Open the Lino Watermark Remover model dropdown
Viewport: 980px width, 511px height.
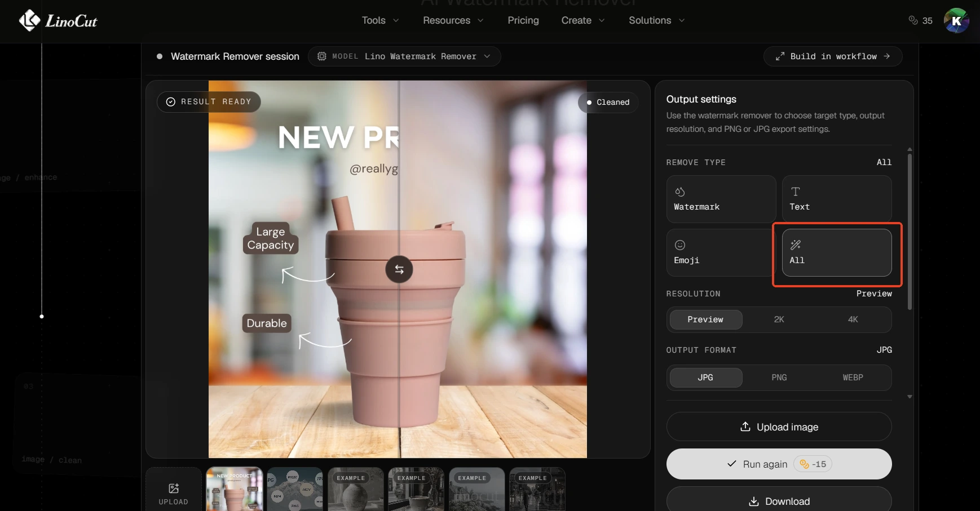pos(404,56)
